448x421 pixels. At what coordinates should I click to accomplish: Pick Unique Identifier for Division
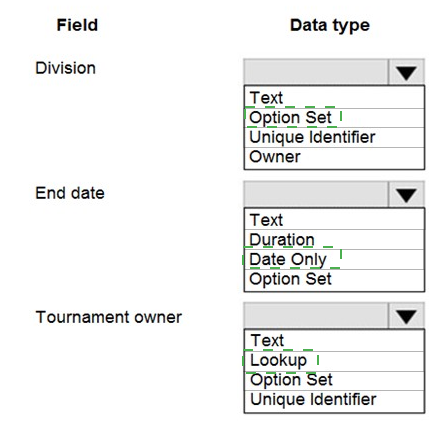[x=334, y=138]
